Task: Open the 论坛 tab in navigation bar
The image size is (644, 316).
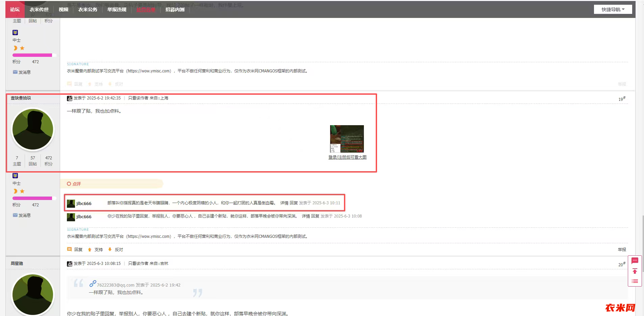Action: tap(15, 9)
